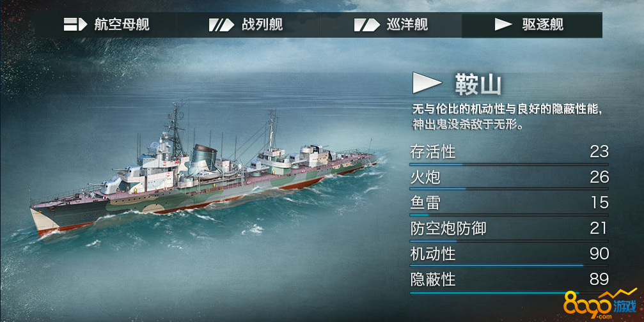Click the 火炮 stat bar
644x322 pixels.
[x=509, y=189]
